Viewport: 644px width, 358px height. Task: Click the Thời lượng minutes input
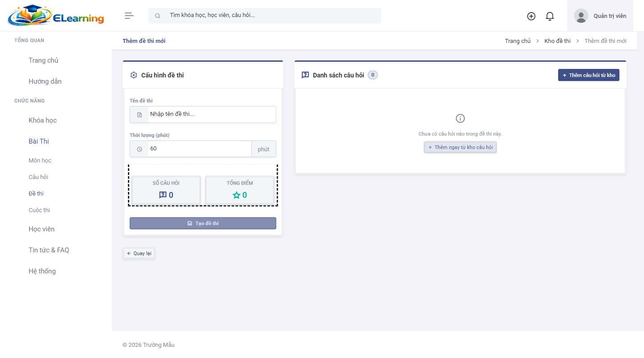tap(200, 149)
